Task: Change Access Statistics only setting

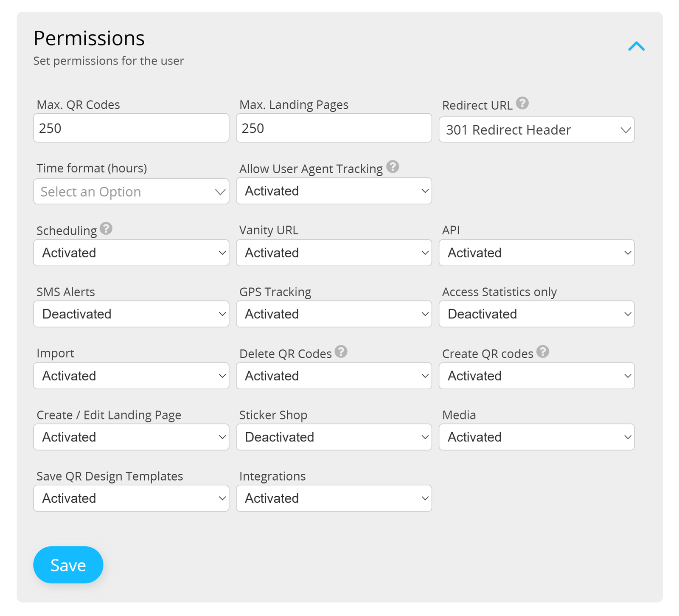Action: (x=536, y=314)
